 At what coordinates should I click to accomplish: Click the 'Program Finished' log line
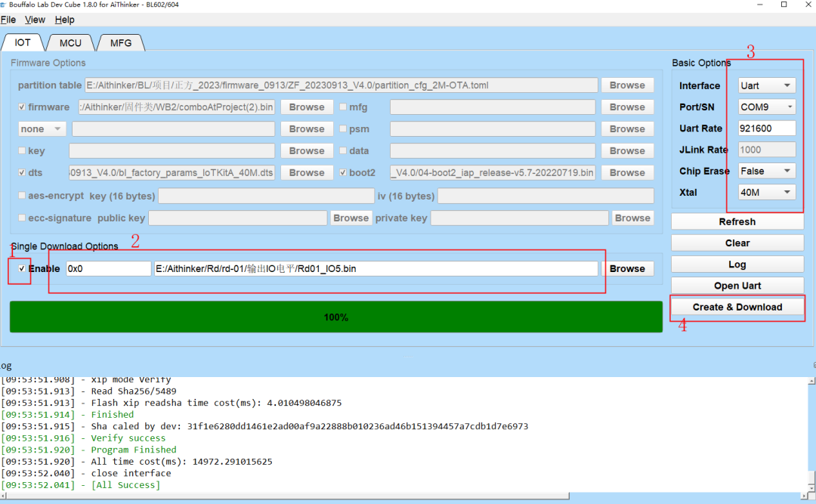[134, 450]
